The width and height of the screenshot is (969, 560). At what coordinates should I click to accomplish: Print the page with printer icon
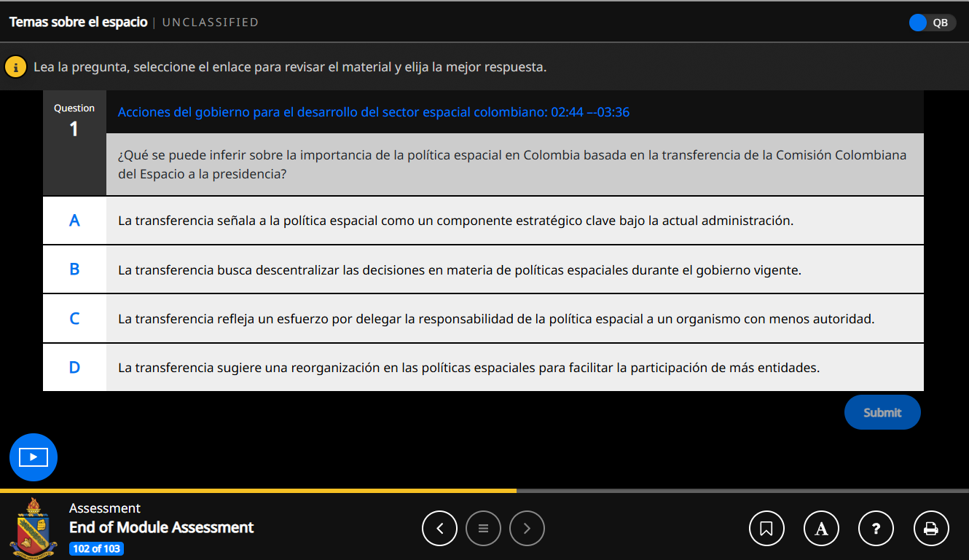pos(931,529)
